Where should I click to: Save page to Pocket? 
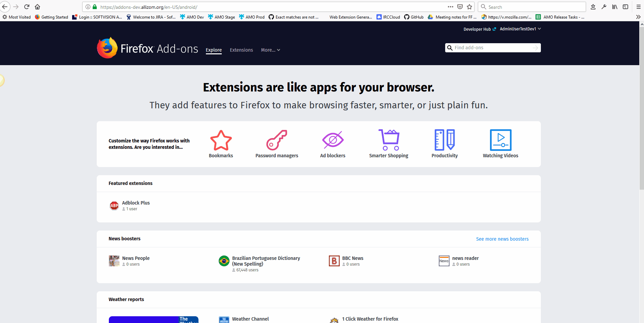(460, 7)
